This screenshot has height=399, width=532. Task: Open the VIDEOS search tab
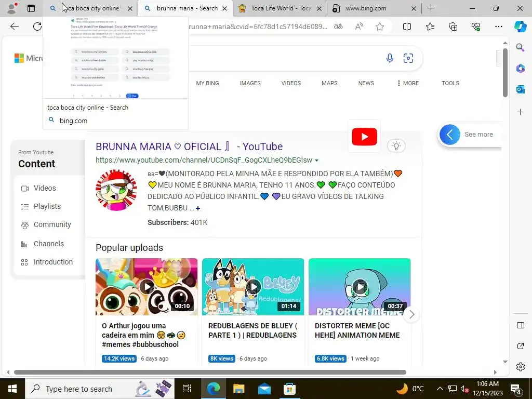coord(291,83)
